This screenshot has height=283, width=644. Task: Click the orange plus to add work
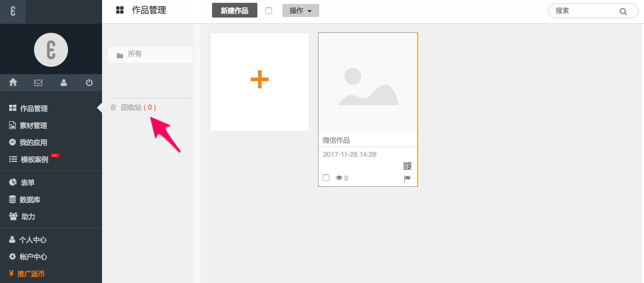(260, 80)
